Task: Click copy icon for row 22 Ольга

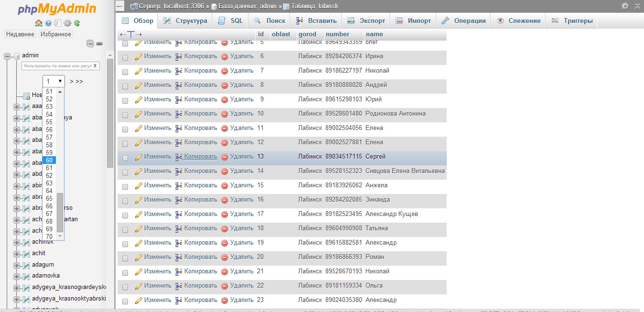Action: pyautogui.click(x=179, y=286)
